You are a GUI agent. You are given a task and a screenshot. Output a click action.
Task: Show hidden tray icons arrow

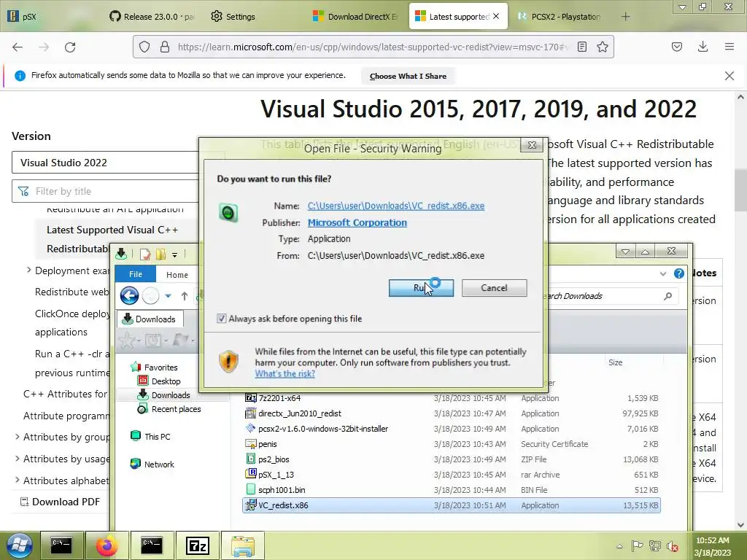tap(619, 546)
